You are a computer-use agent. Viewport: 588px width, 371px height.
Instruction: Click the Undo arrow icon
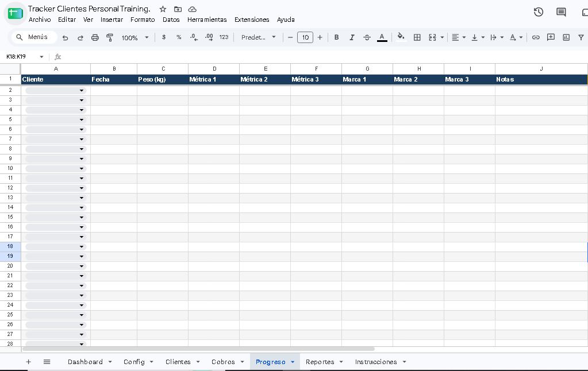click(x=66, y=37)
